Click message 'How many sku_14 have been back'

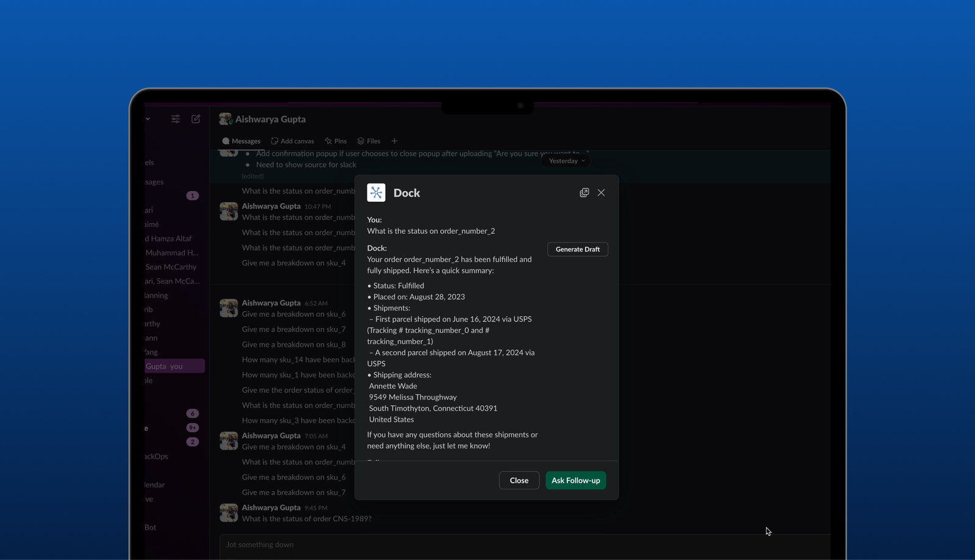click(299, 360)
